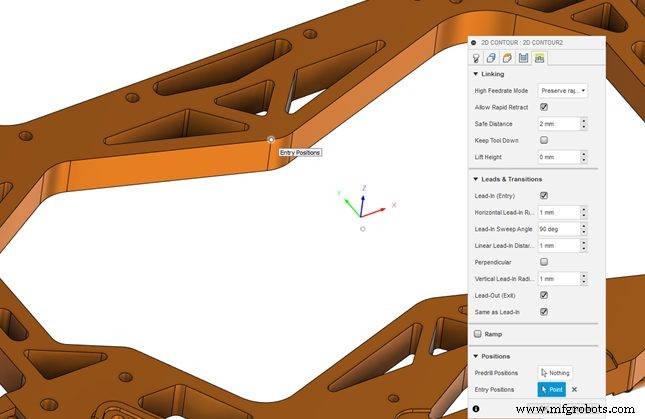Click the coordinate origin point below the axis triad
Screen dimensions: 645x419
(x=362, y=229)
